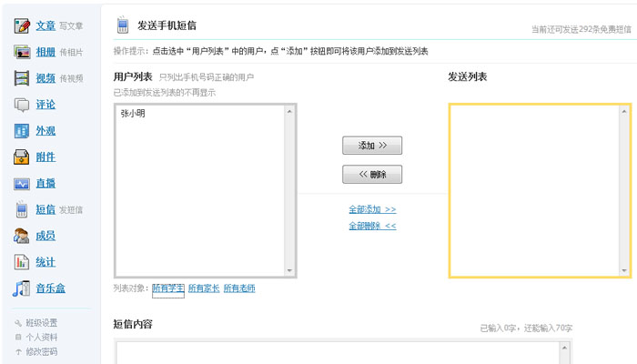637x364 pixels.
Task: Select the 直播 live broadcast icon
Action: tap(23, 184)
